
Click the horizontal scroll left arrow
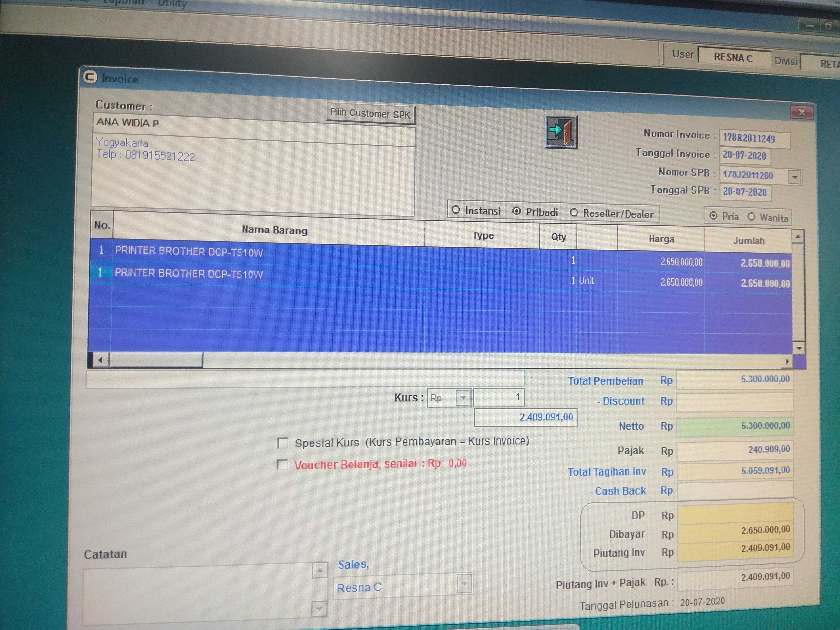pos(100,360)
